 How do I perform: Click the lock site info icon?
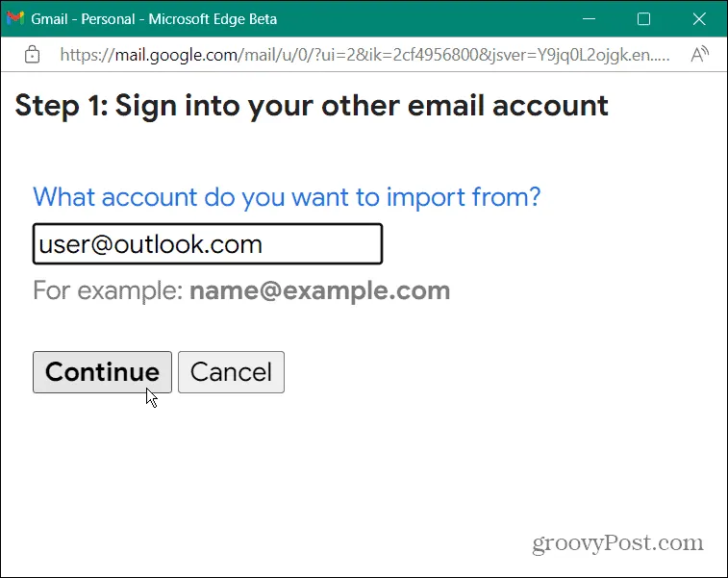tap(32, 55)
